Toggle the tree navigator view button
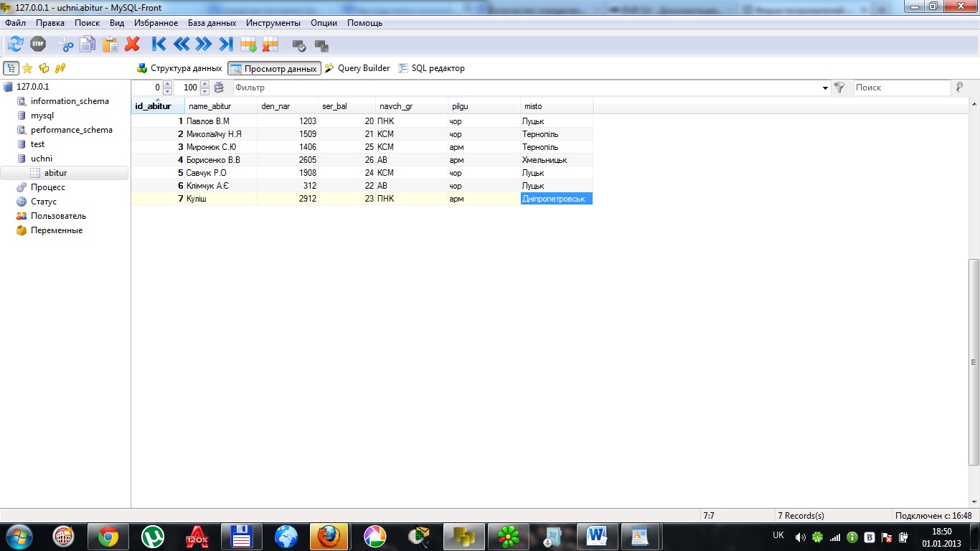 coord(11,68)
